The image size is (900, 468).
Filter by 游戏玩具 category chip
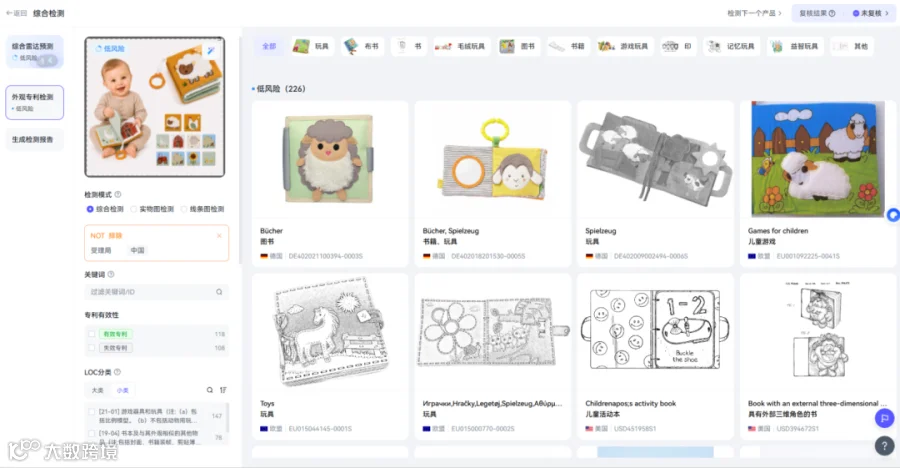623,46
